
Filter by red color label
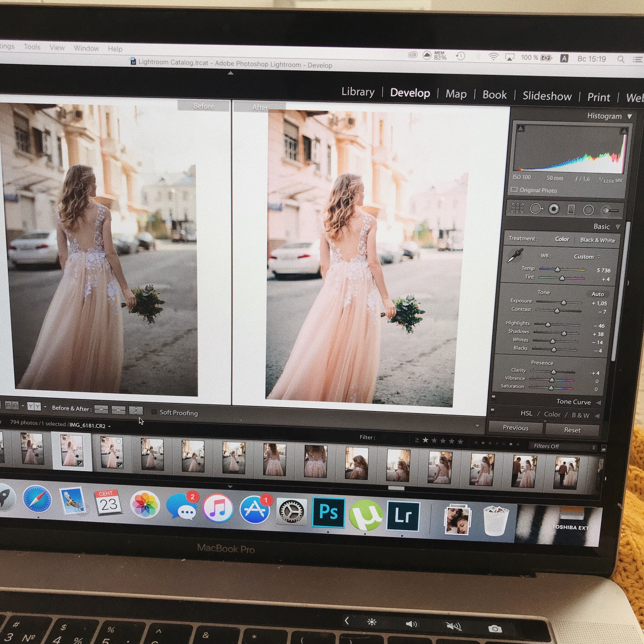pyautogui.click(x=476, y=443)
